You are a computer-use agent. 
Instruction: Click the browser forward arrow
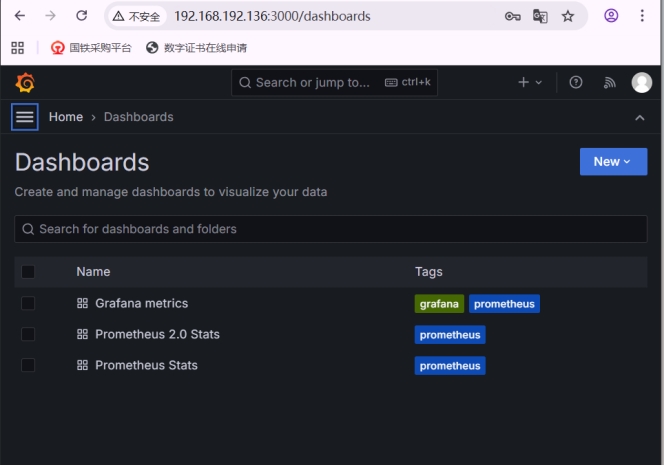click(x=50, y=16)
